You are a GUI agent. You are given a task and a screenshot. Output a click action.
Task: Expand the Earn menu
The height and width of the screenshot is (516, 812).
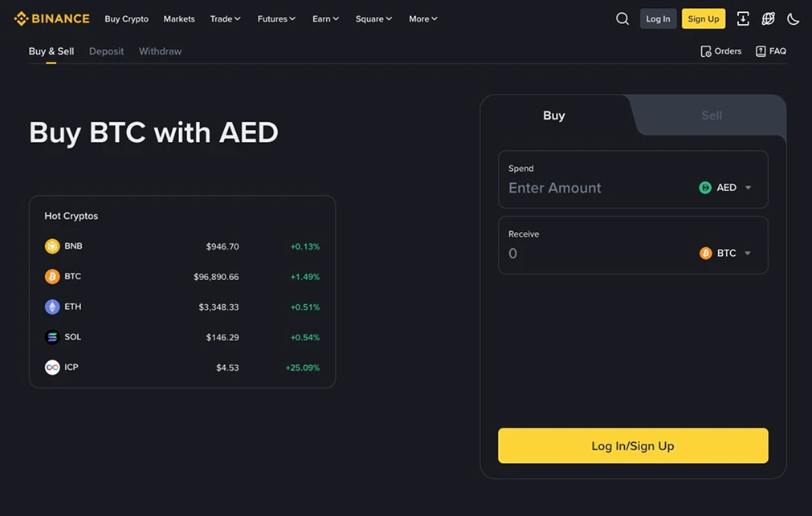[324, 18]
